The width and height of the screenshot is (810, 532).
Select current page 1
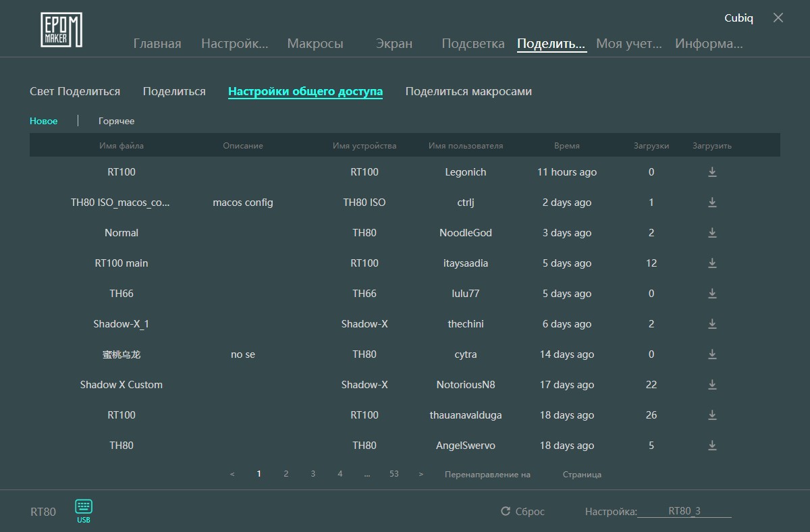pos(259,474)
